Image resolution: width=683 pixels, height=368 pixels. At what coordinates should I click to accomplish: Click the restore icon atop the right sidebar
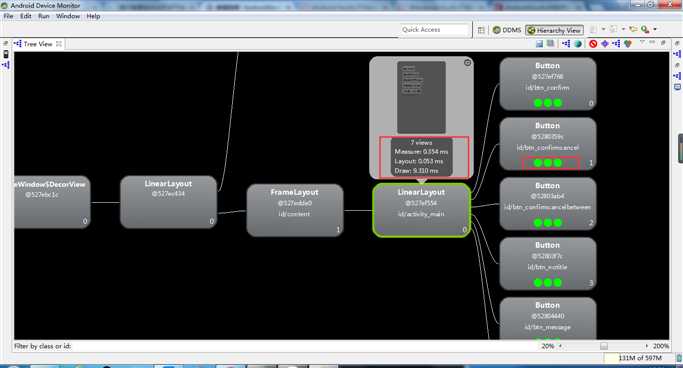tap(677, 44)
